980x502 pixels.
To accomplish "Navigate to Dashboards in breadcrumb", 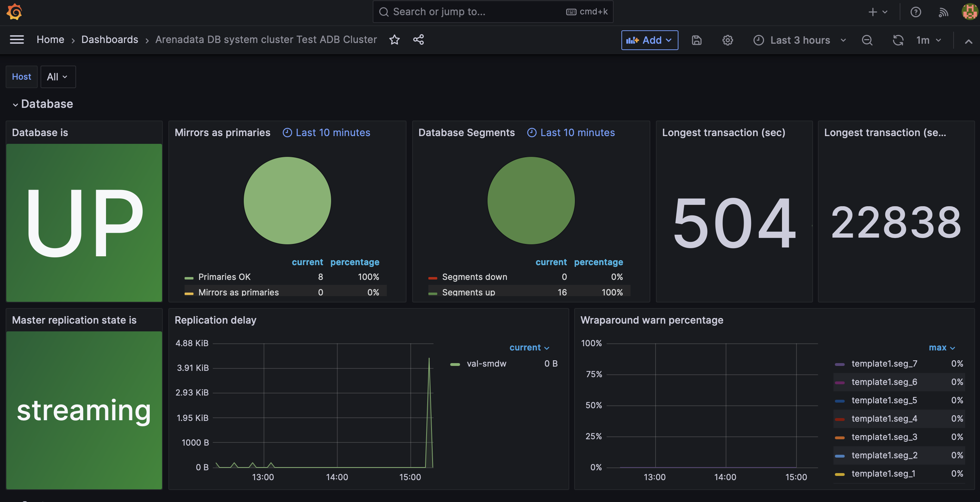I will pyautogui.click(x=110, y=39).
